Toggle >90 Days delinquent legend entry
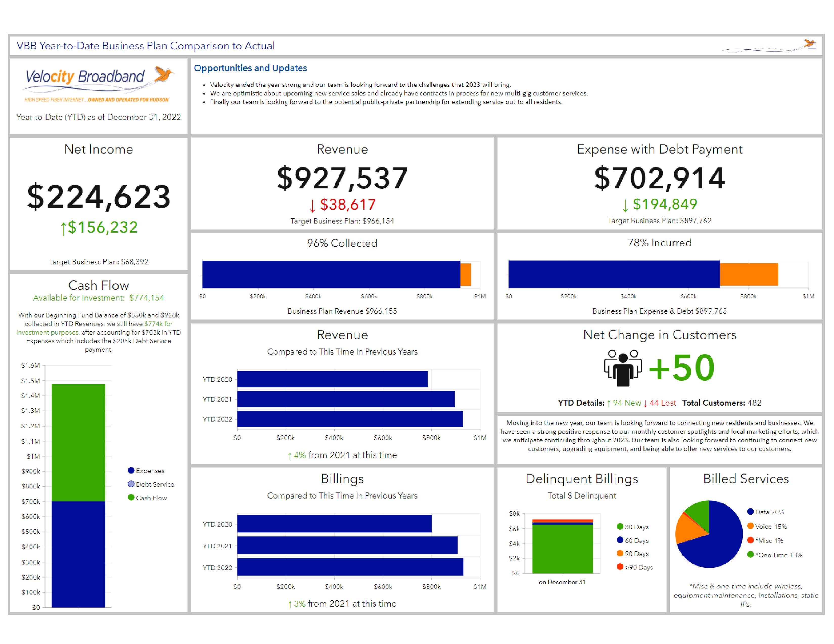 (635, 567)
